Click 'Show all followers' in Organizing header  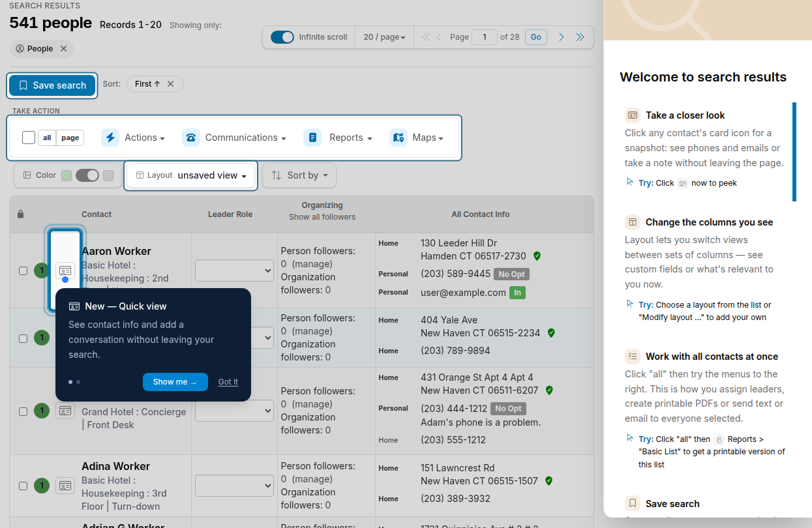coord(322,217)
